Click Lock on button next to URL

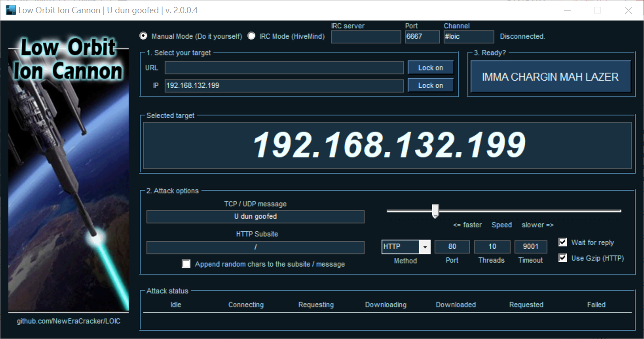(x=430, y=68)
